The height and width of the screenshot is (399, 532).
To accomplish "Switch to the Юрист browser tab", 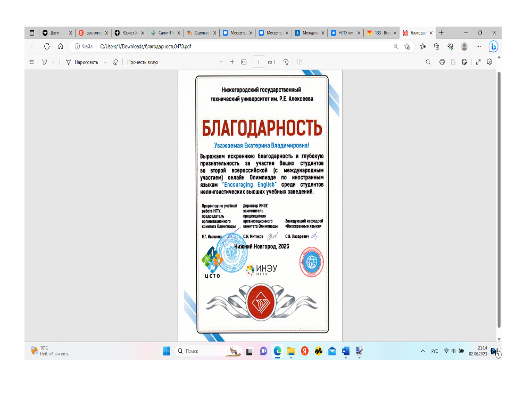I will (128, 32).
